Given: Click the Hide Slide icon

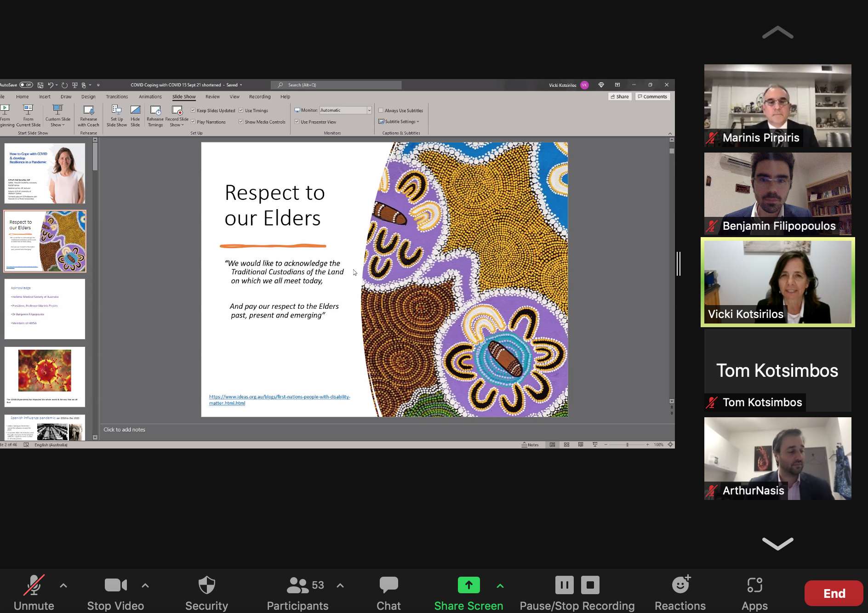Looking at the screenshot, I should click(x=135, y=110).
